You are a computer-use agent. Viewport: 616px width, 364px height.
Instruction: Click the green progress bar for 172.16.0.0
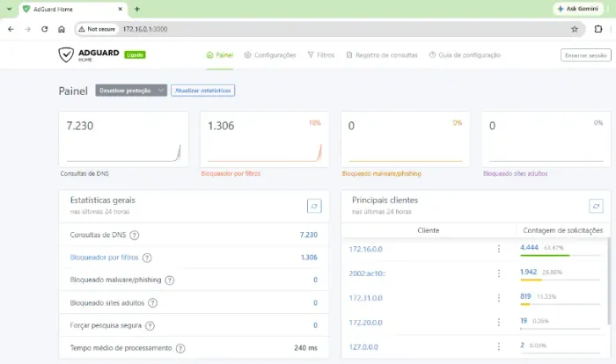pyautogui.click(x=545, y=256)
